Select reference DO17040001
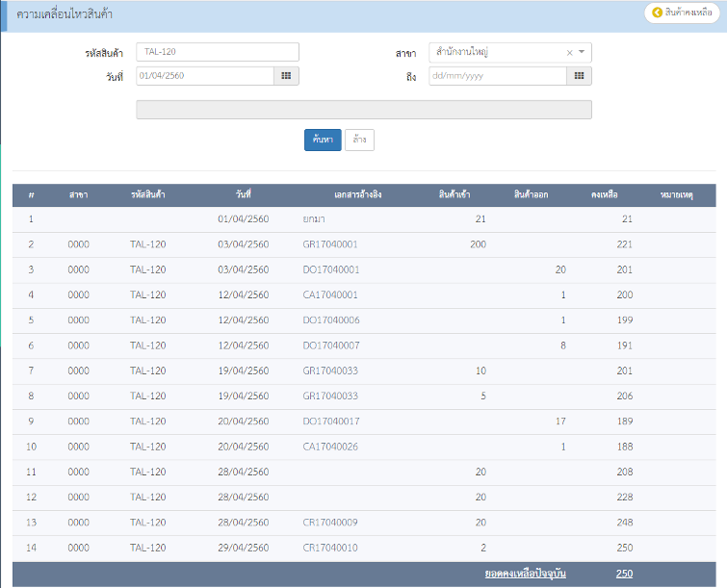Image resolution: width=727 pixels, height=588 pixels. [x=331, y=269]
